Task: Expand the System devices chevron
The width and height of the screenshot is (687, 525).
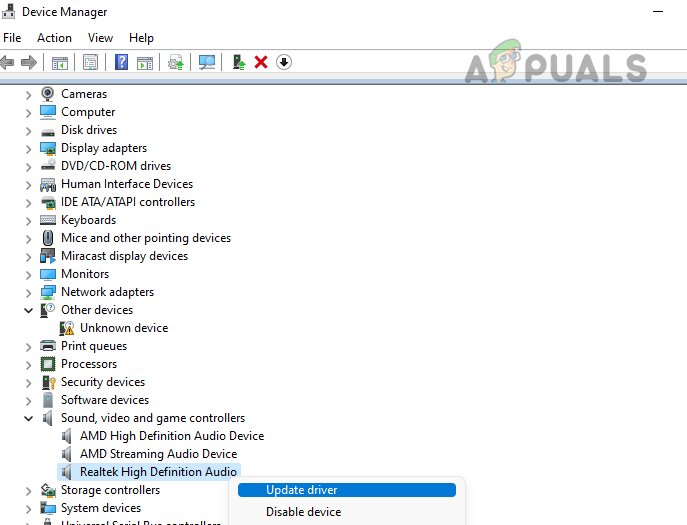Action: (x=28, y=508)
